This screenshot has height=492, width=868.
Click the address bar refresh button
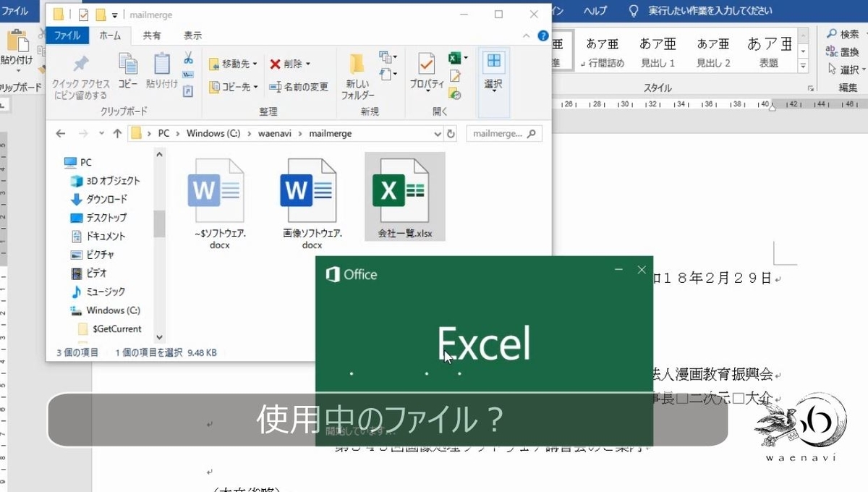tap(451, 133)
